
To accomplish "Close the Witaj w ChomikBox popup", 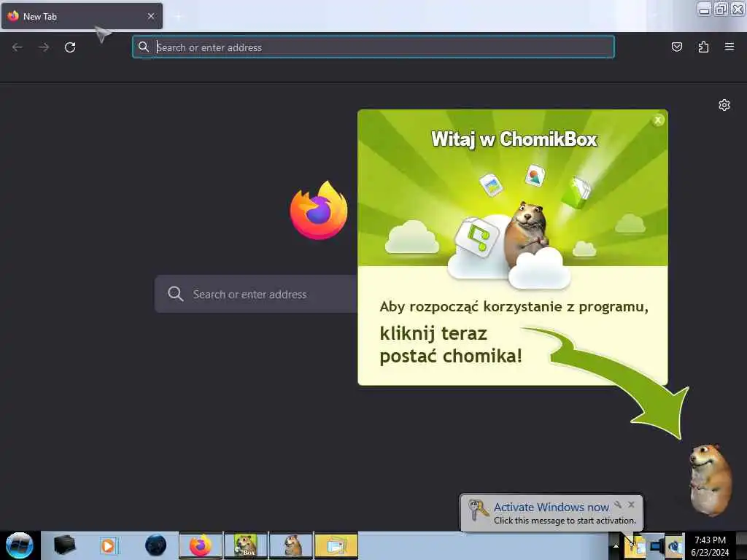I will pos(658,120).
